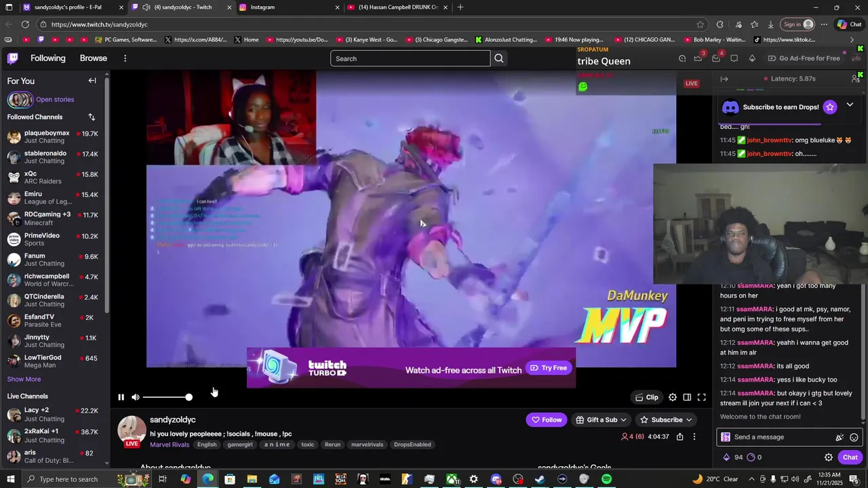Open the Emiru channel in the sidebar
Screen dimensions: 868x488
(x=53, y=198)
